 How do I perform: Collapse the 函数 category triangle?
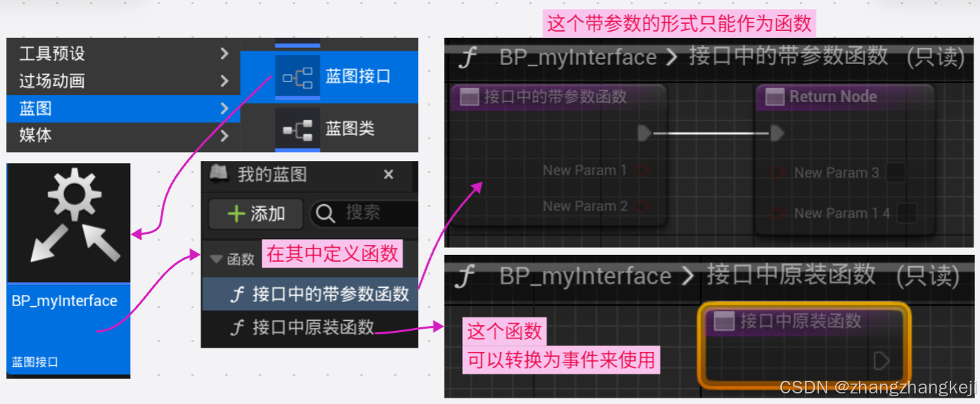pos(217,259)
